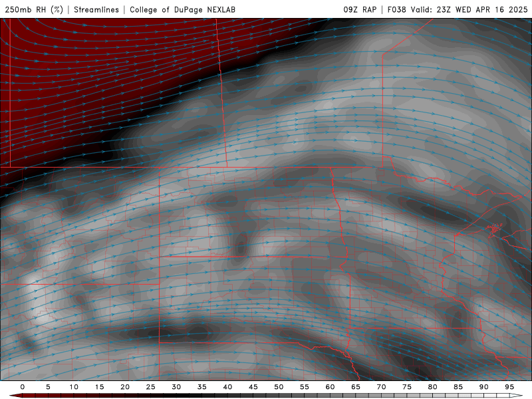Select the '35' tick label on the scale
The height and width of the screenshot is (399, 532).
click(202, 387)
